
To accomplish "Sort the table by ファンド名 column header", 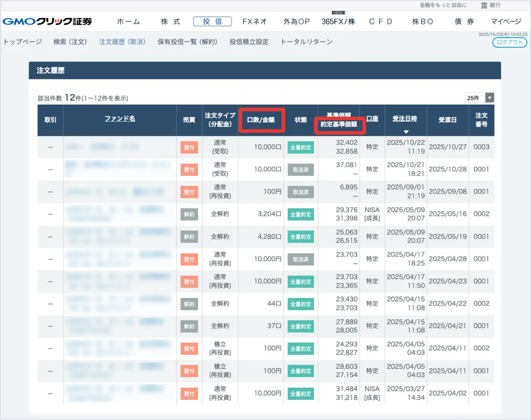I will coord(120,118).
